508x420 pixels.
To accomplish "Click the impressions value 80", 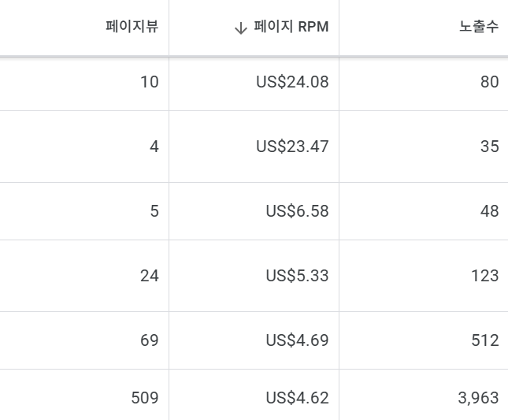I will (x=490, y=82).
